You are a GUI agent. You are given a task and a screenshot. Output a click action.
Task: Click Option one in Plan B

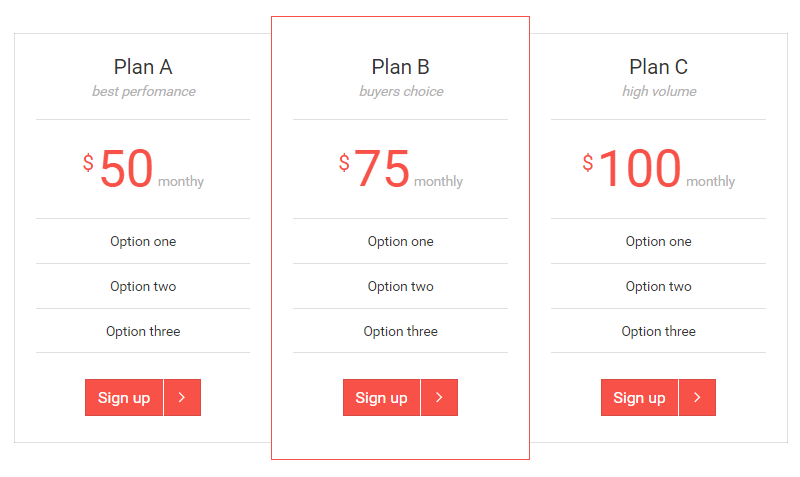(x=400, y=241)
